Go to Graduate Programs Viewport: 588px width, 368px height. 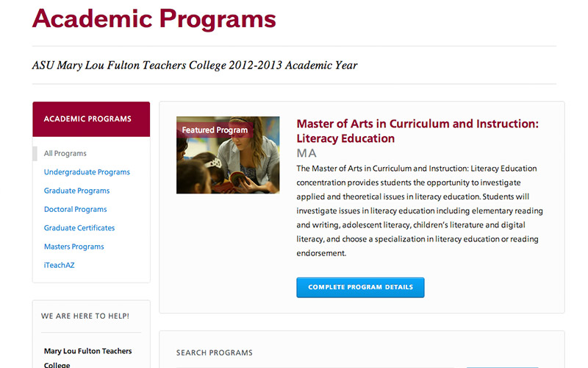[76, 191]
